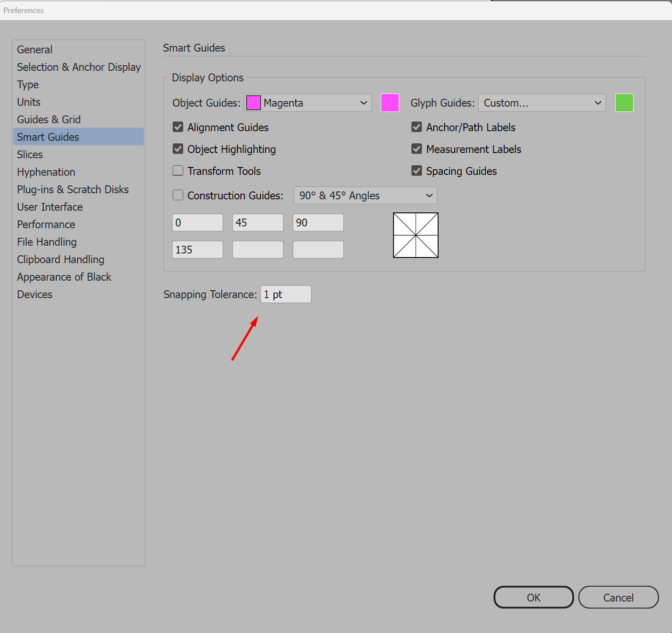Disable the Alignment Guides checkbox
Screen dimensions: 672x633
[x=178, y=127]
